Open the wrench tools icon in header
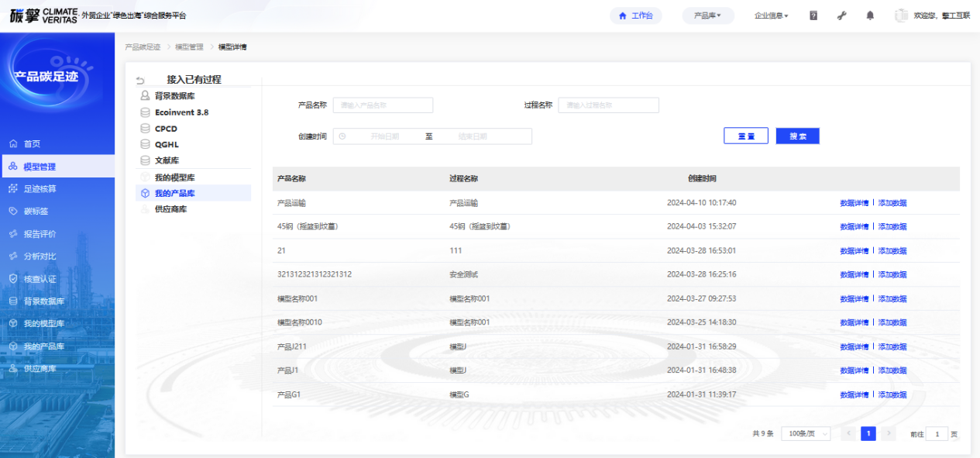 (842, 15)
